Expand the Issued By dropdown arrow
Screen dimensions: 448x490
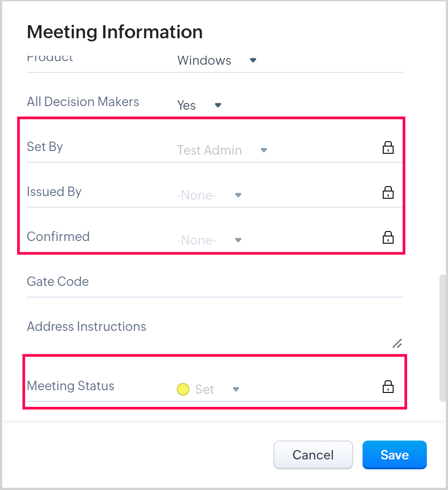click(x=238, y=195)
